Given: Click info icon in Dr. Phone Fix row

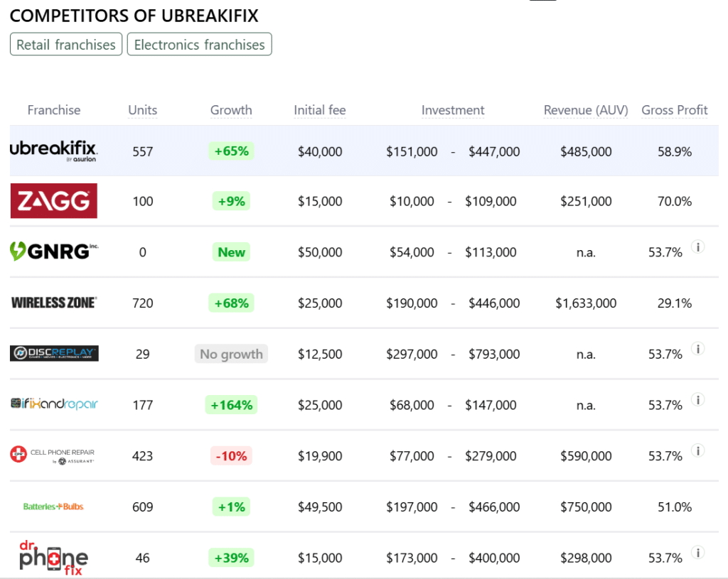Looking at the screenshot, I should (698, 553).
